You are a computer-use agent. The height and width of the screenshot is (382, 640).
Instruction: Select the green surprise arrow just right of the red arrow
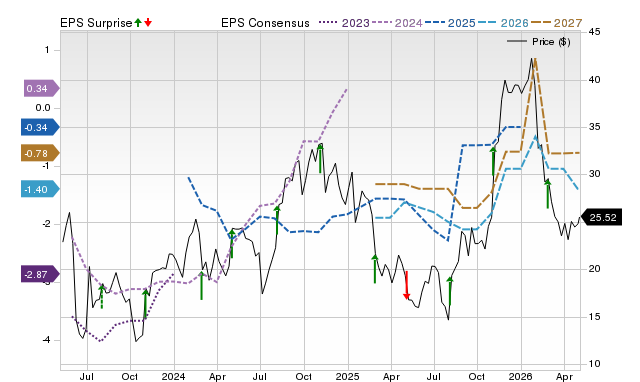click(450, 291)
